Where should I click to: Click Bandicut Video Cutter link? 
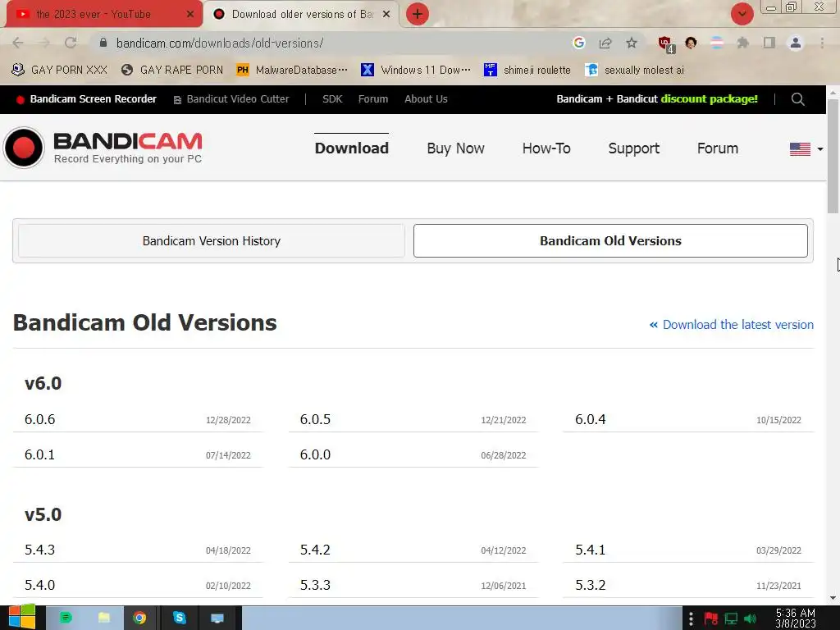pyautogui.click(x=231, y=99)
